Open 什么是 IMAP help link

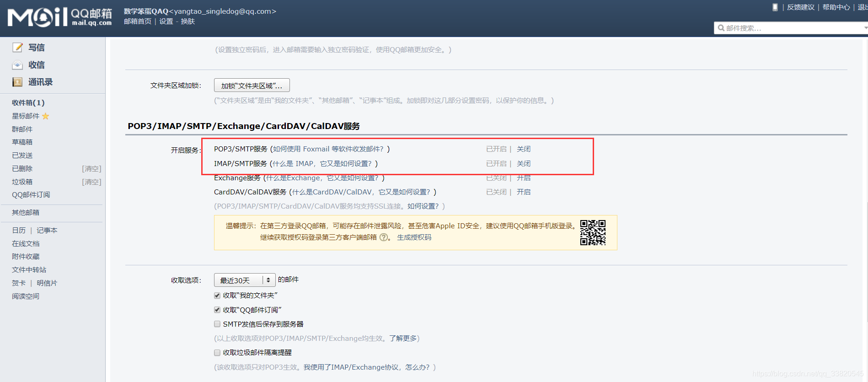coord(322,164)
